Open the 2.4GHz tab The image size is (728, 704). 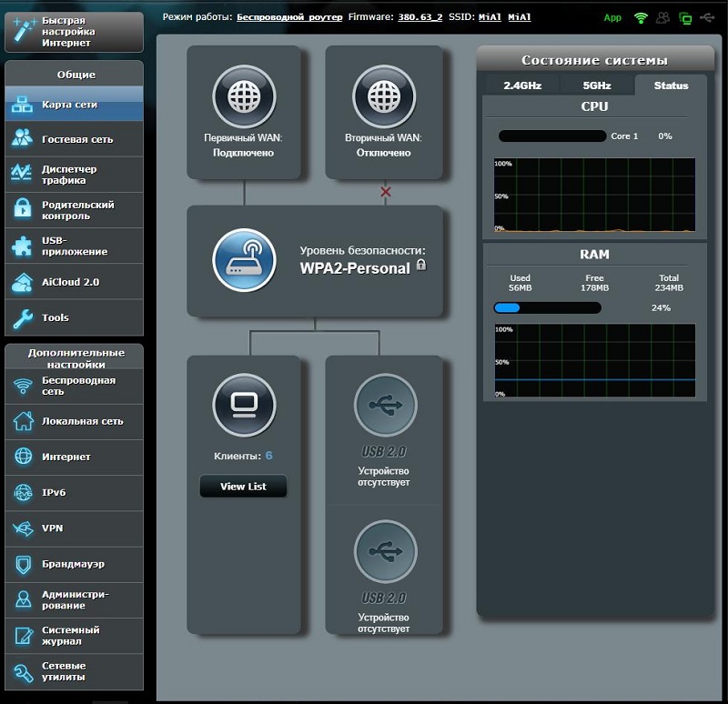[x=521, y=85]
